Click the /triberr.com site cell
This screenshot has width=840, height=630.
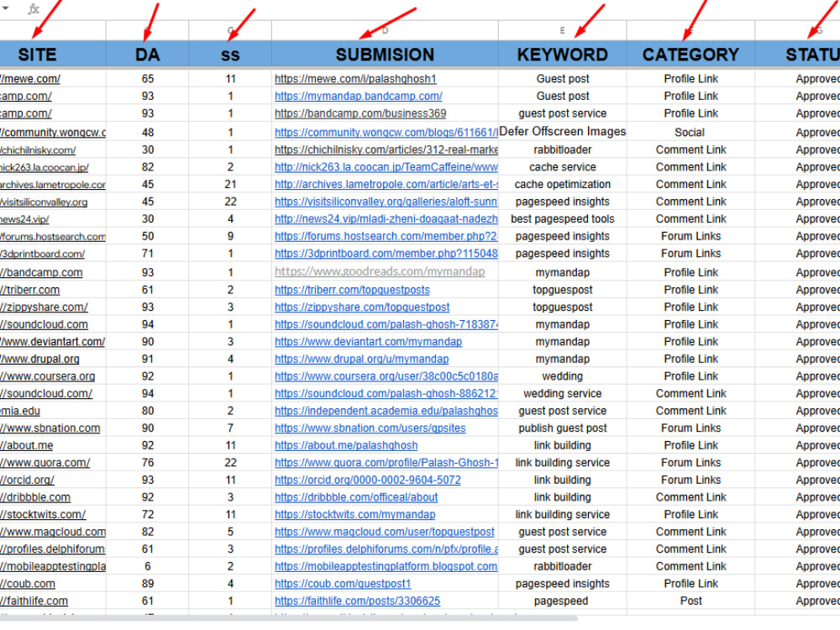click(x=53, y=290)
